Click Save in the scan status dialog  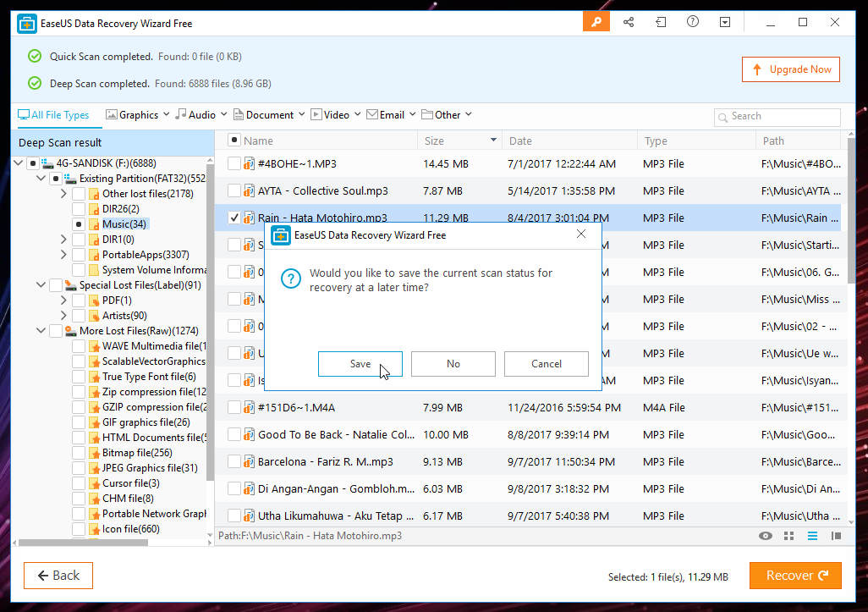pyautogui.click(x=360, y=364)
